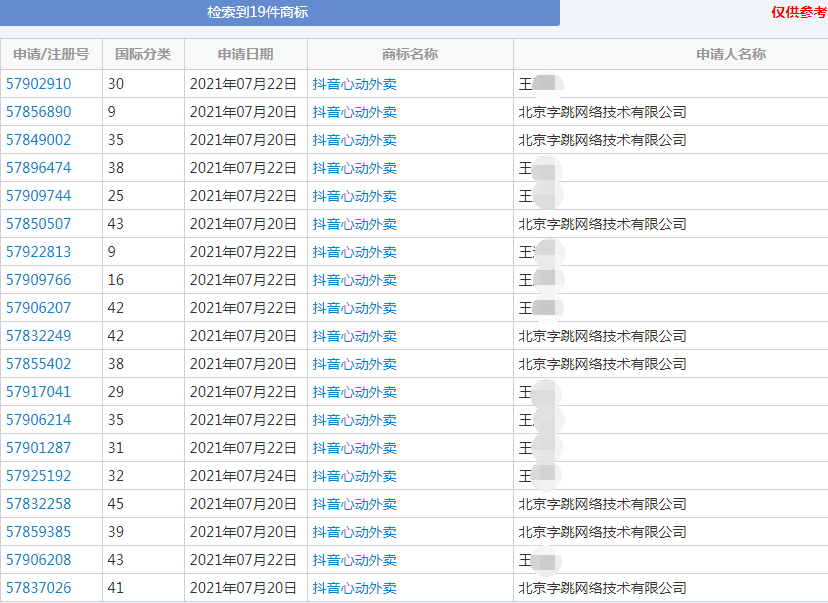Open application number 57849002

pos(39,140)
